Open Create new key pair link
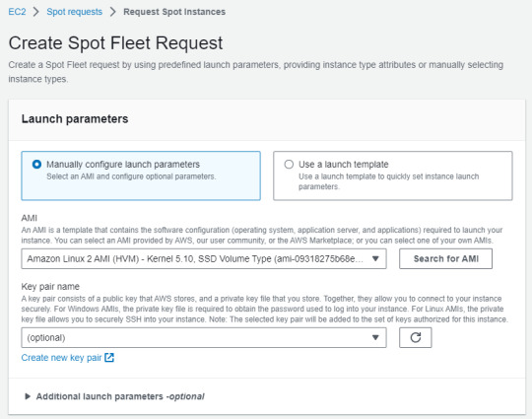Viewport: 532px width, 419px height. [x=61, y=358]
